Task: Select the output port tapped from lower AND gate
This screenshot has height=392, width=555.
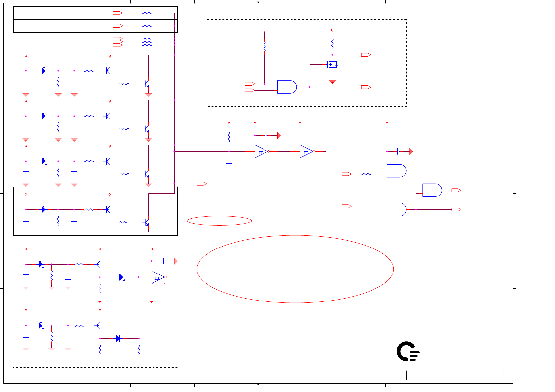Action: 457,210
